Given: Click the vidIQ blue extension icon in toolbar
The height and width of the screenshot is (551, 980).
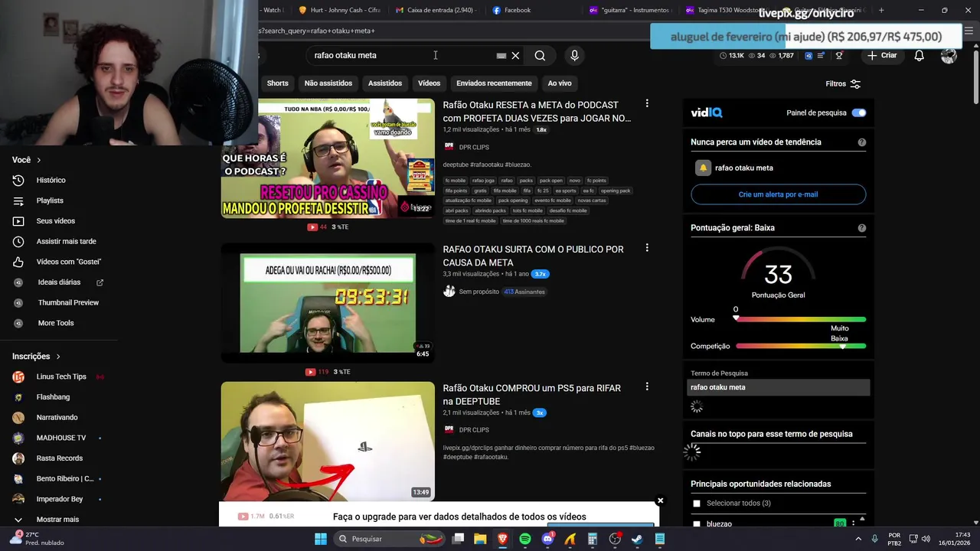Looking at the screenshot, I should pos(808,55).
